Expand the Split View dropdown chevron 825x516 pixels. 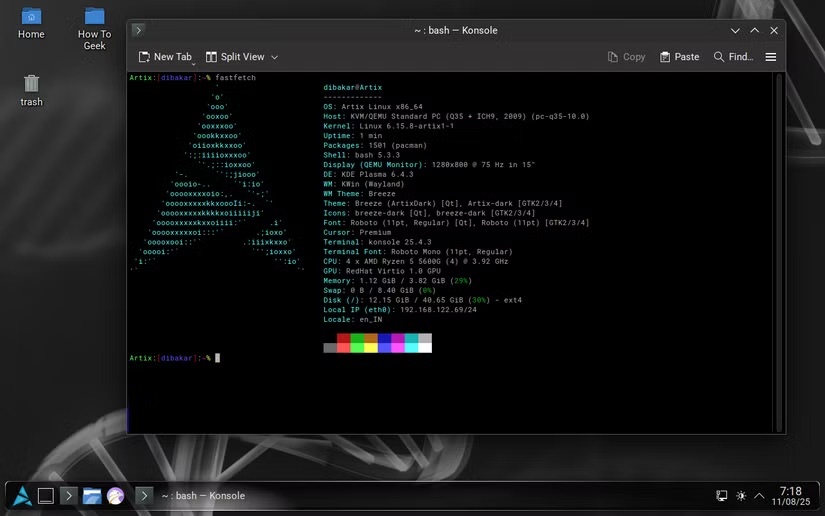[275, 57]
